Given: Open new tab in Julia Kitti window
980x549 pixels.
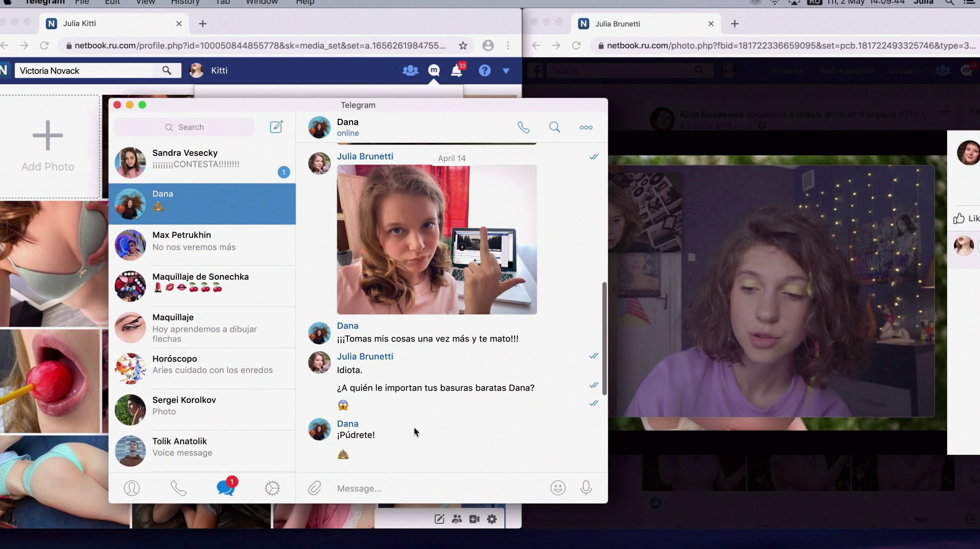Looking at the screenshot, I should (202, 24).
